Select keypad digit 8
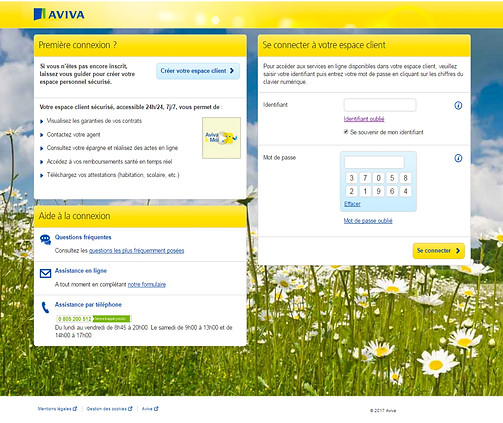 pyautogui.click(x=405, y=178)
